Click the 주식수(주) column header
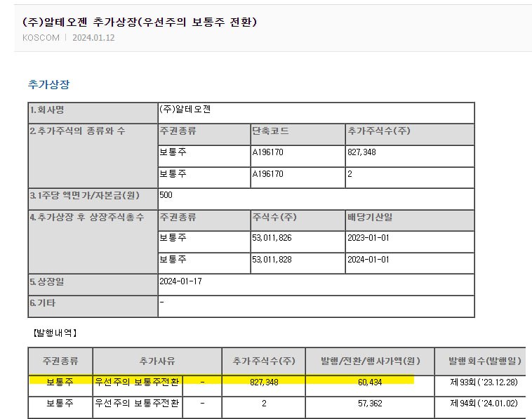The height and width of the screenshot is (419, 532). 274,217
